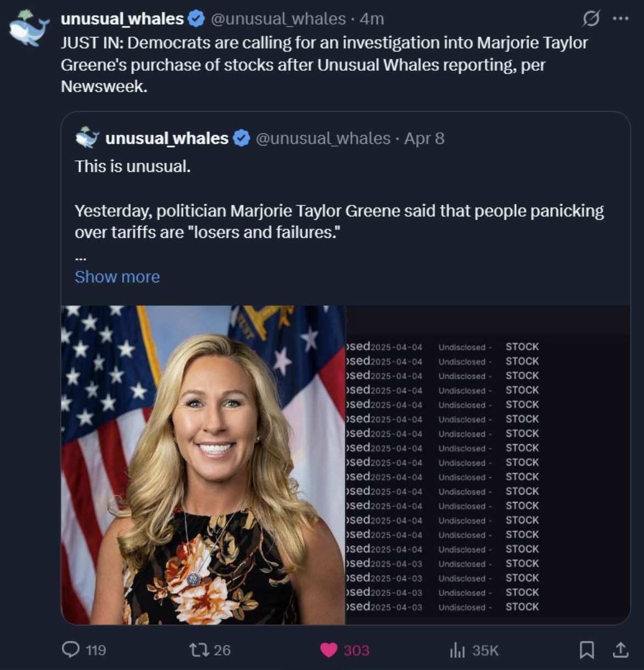Toggle the pink heart like button

point(328,650)
